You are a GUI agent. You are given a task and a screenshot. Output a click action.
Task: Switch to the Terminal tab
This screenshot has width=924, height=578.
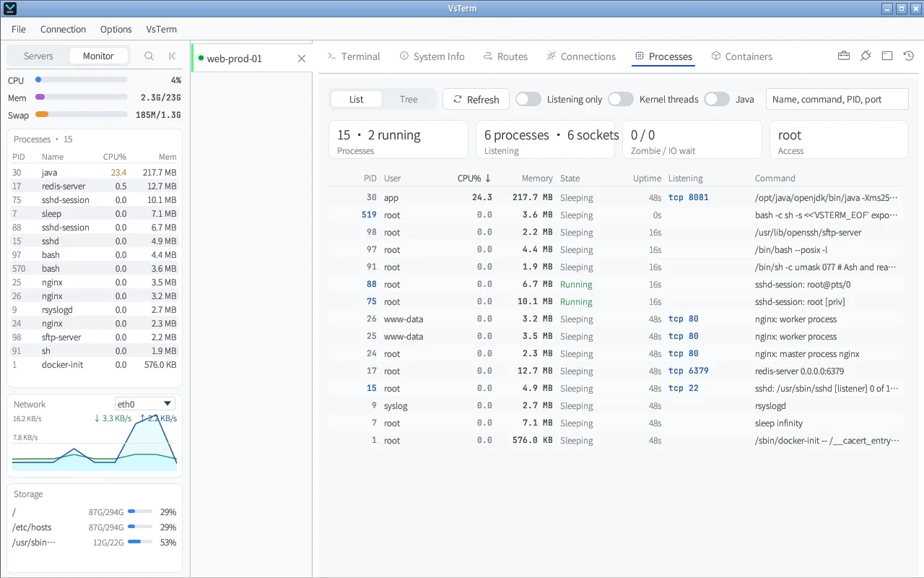[354, 56]
